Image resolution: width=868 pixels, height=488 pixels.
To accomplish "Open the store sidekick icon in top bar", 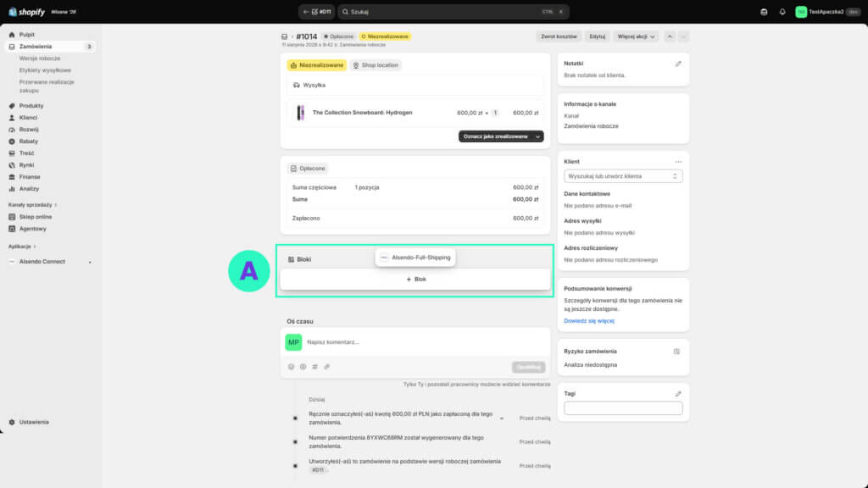I will click(764, 12).
